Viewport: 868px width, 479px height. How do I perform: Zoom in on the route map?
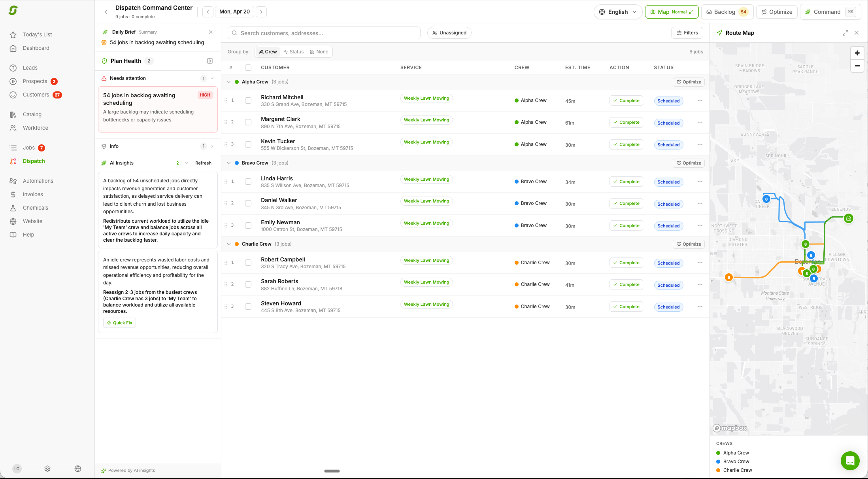coord(857,53)
